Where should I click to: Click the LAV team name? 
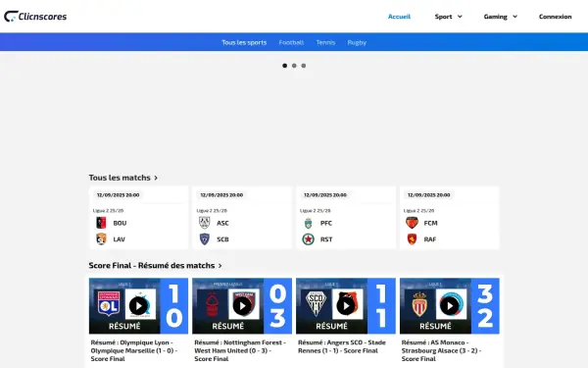(119, 239)
